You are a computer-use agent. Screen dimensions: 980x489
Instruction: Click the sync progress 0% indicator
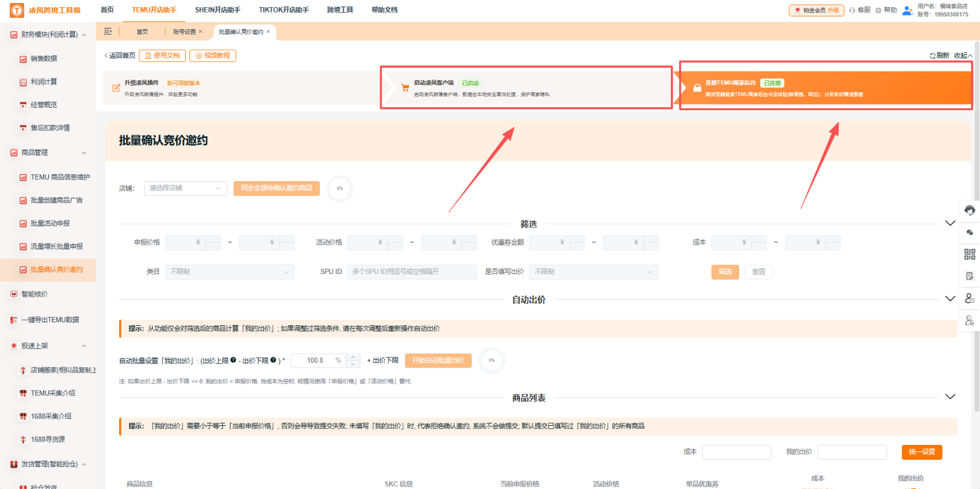coord(340,188)
